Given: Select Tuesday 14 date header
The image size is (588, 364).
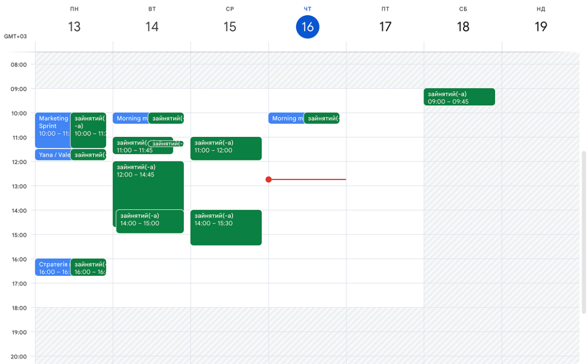Looking at the screenshot, I should pyautogui.click(x=152, y=27).
